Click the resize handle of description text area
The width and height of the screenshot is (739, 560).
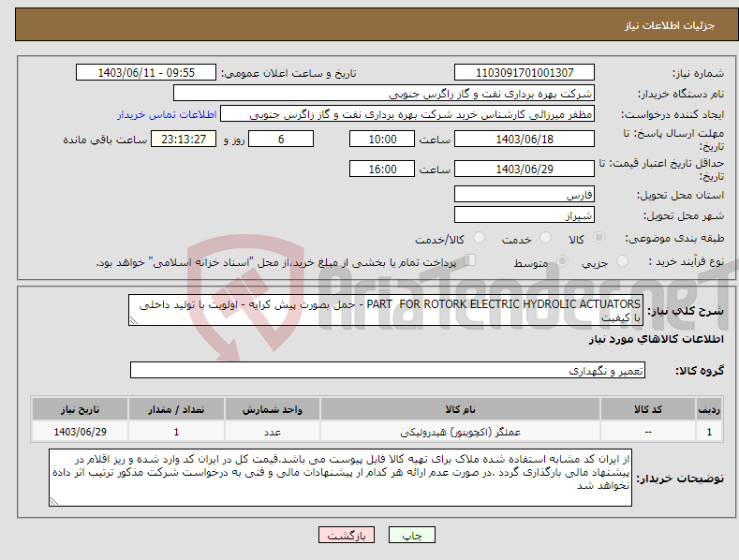click(x=133, y=320)
